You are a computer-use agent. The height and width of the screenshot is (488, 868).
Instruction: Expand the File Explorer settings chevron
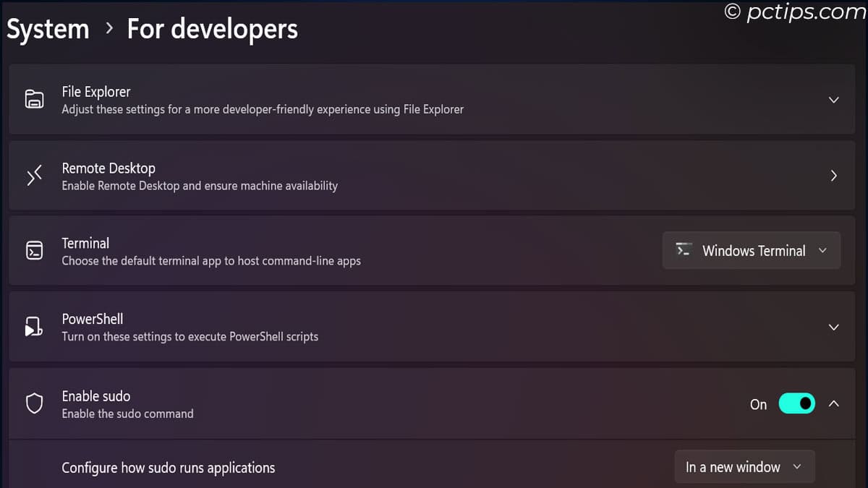point(833,100)
